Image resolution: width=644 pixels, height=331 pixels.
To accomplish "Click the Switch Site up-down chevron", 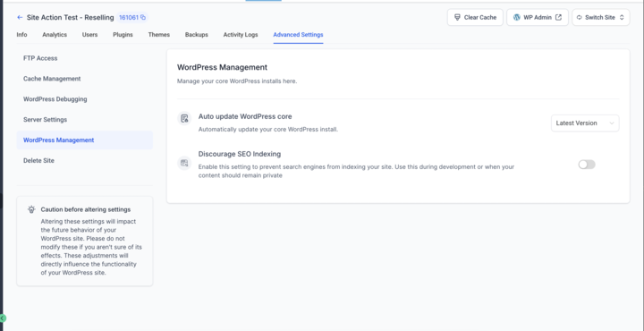I will (622, 17).
